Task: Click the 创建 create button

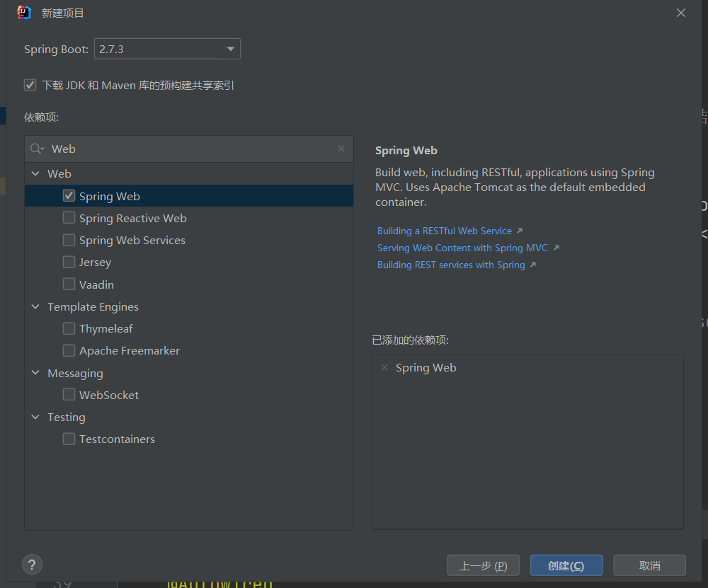Action: point(566,565)
